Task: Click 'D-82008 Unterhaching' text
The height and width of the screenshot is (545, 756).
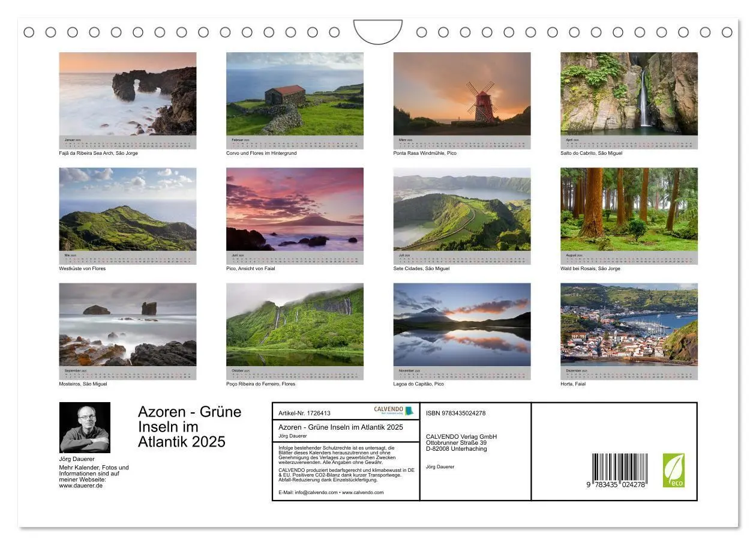Action: pyautogui.click(x=457, y=448)
